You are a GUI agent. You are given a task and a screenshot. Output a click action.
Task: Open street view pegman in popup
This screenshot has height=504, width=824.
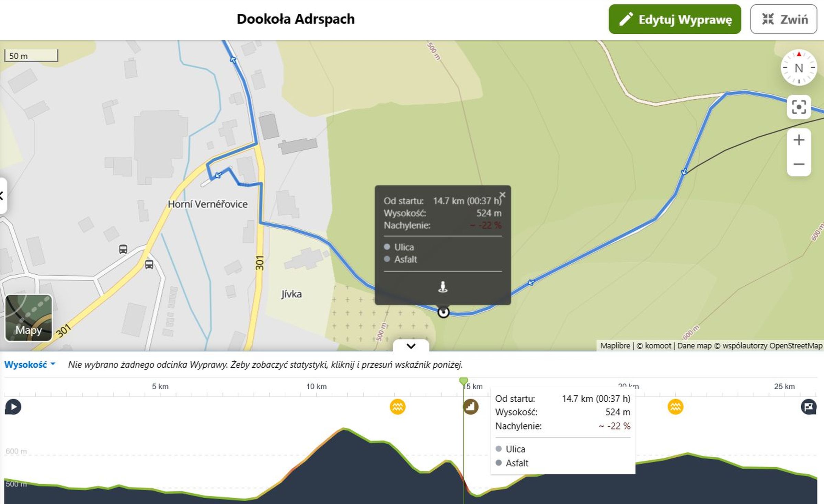tap(443, 287)
